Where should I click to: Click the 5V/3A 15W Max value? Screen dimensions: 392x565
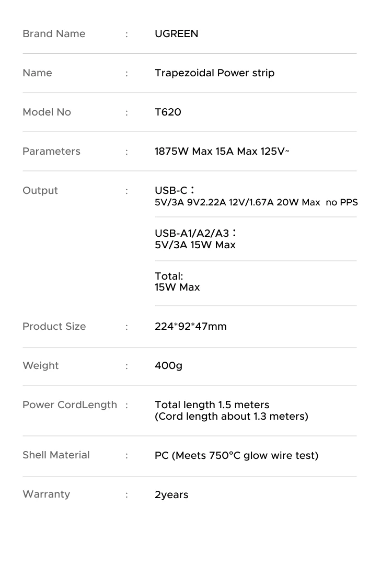coord(195,245)
